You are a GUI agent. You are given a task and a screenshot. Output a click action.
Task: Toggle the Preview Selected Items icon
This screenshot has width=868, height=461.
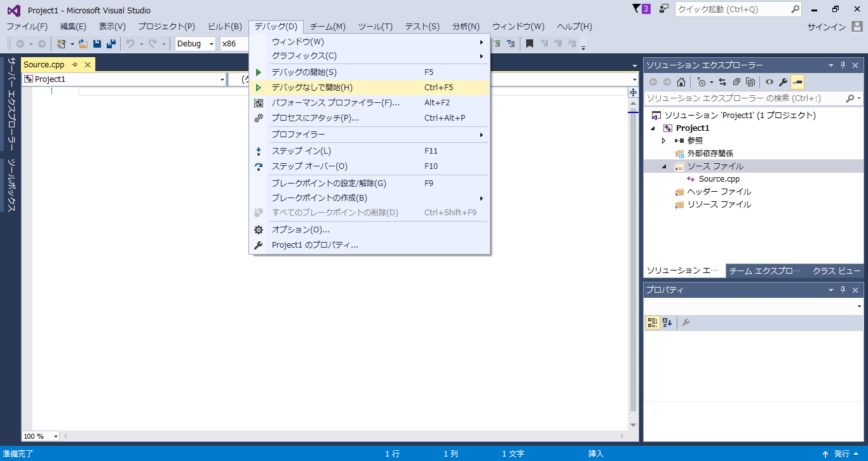pos(799,81)
